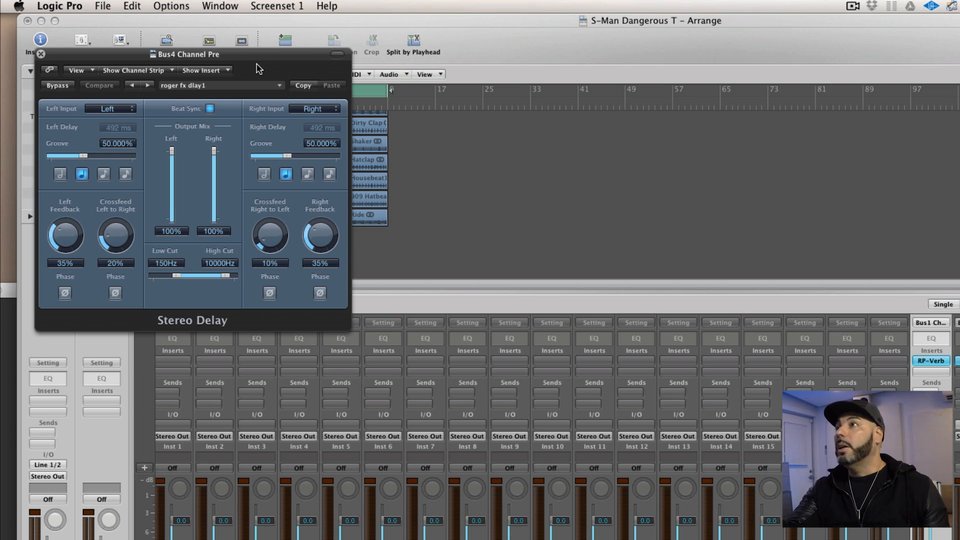Open the roger fx dlay1 preset dropdown

220,86
